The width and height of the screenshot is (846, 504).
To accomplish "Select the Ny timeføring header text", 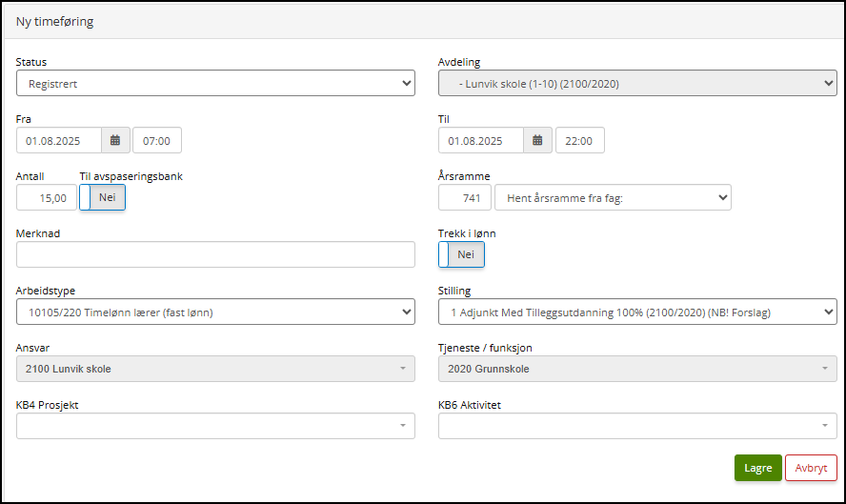I will pos(54,22).
